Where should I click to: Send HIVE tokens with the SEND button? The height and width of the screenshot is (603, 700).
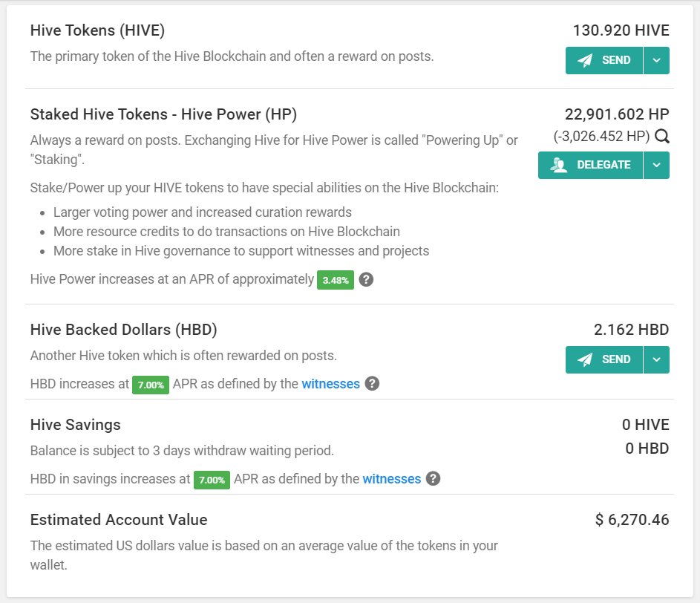point(604,60)
